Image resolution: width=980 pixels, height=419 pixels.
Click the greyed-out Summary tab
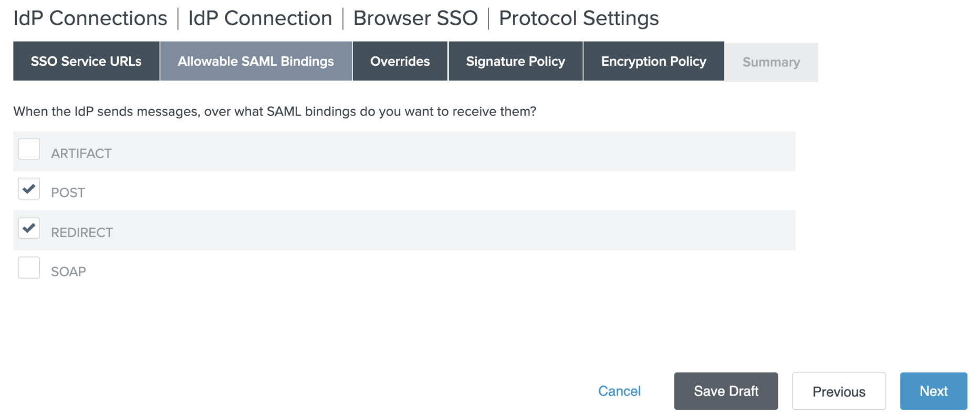[771, 63]
